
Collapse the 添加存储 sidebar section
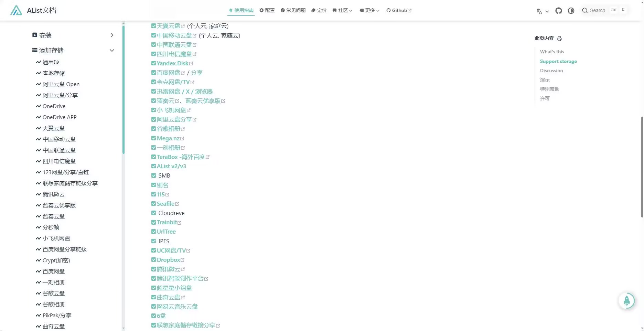click(x=112, y=50)
